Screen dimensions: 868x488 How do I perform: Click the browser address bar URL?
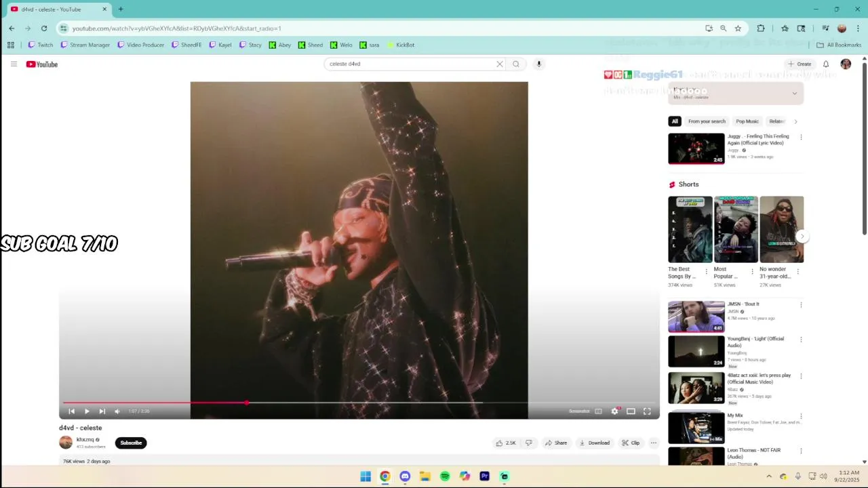176,28
